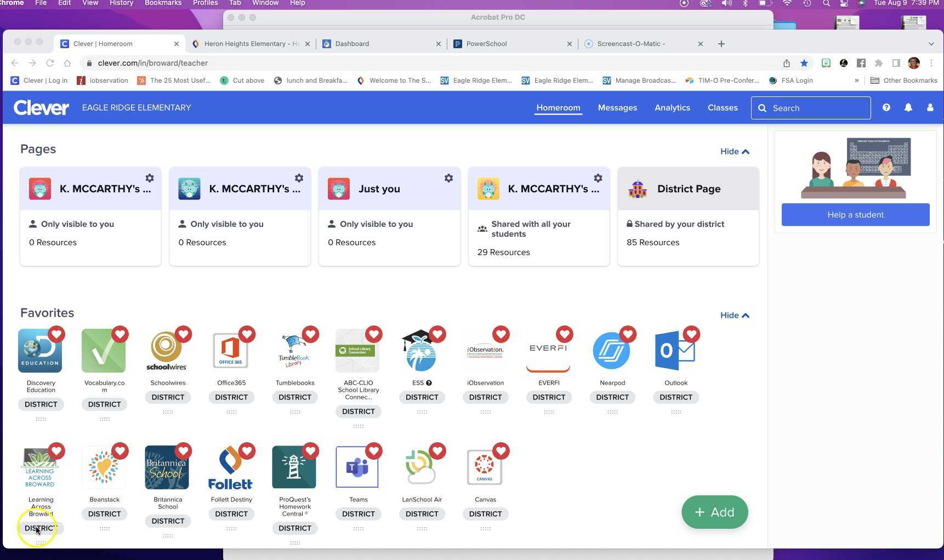The image size is (944, 560).
Task: Open settings gear on Just you page
Action: coord(448,179)
